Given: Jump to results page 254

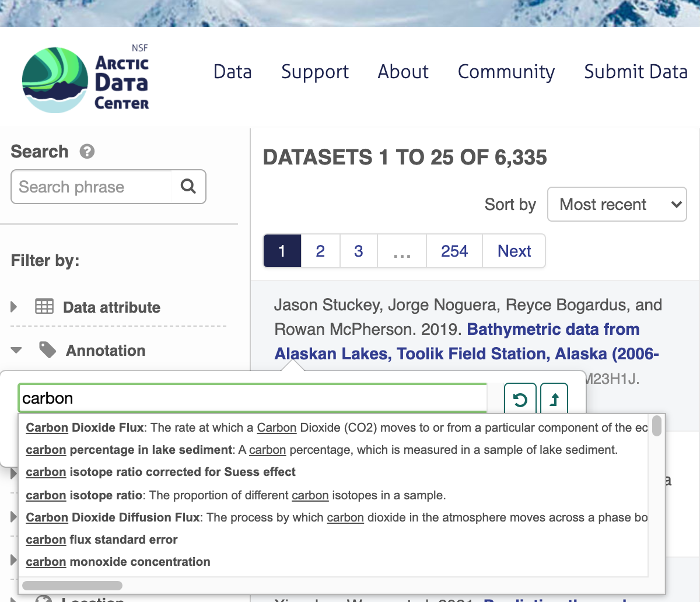Looking at the screenshot, I should 454,251.
